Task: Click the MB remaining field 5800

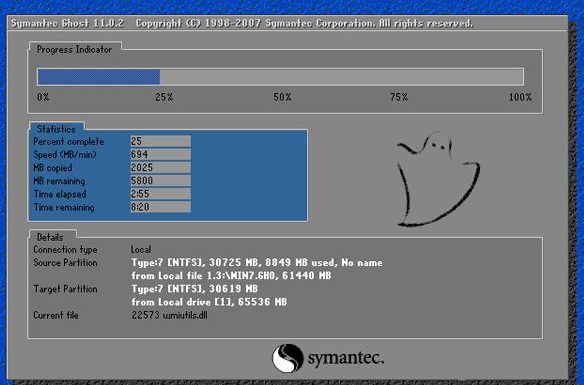Action: tap(161, 181)
